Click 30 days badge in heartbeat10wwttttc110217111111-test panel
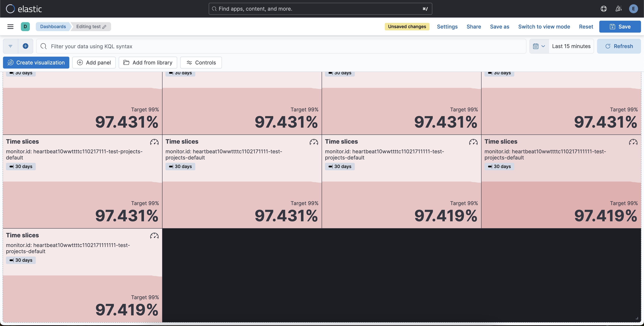Image resolution: width=644 pixels, height=326 pixels. click(x=499, y=167)
